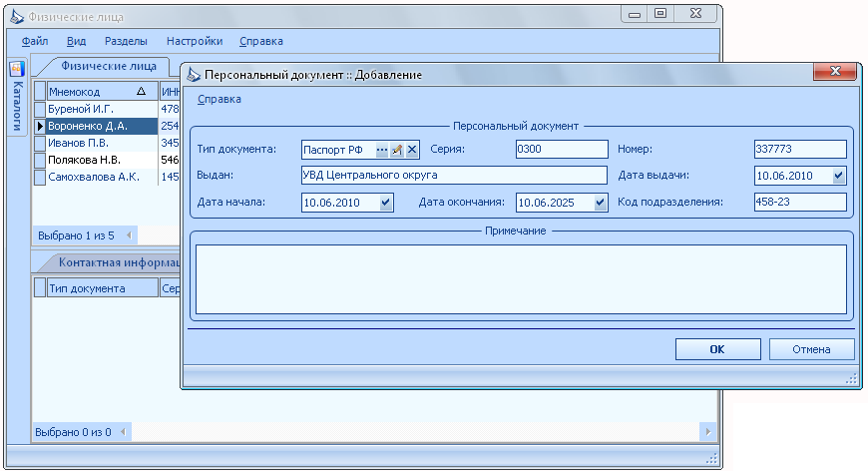Click the Мнемокод column header

pos(103,92)
